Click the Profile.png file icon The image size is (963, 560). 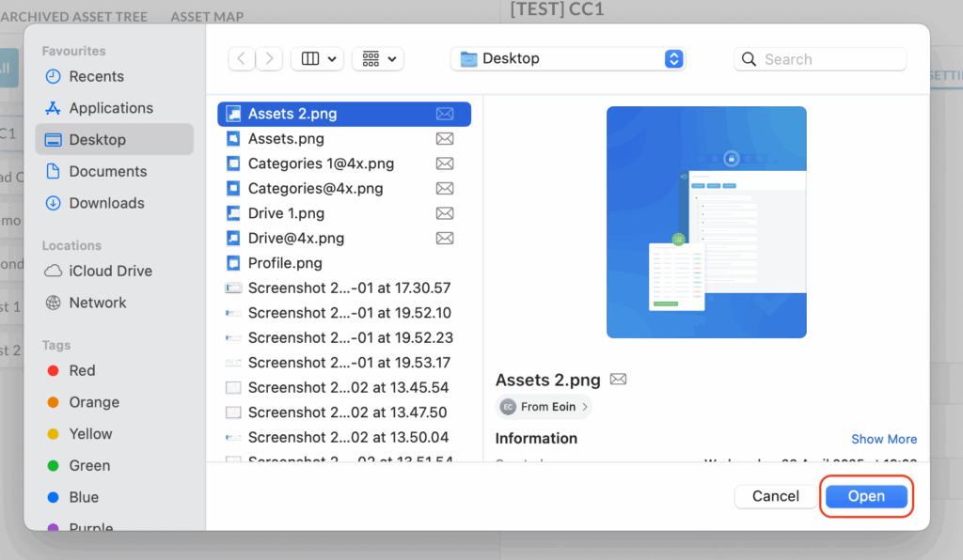pyautogui.click(x=233, y=263)
